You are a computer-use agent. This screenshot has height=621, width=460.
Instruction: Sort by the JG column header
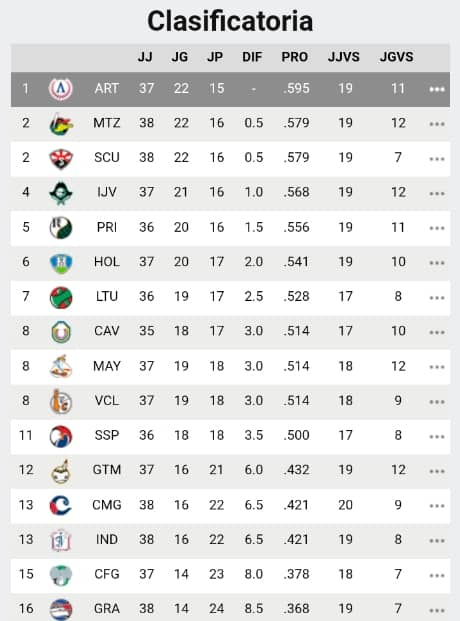click(179, 57)
